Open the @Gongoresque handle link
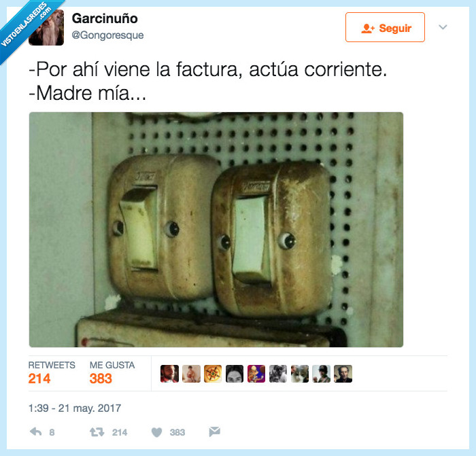Screen dimensions: 476x456 (x=107, y=35)
